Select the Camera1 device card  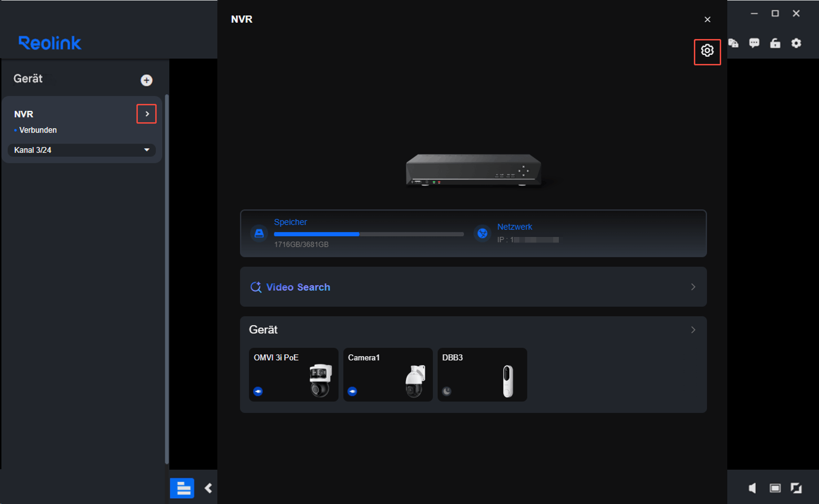pos(388,375)
